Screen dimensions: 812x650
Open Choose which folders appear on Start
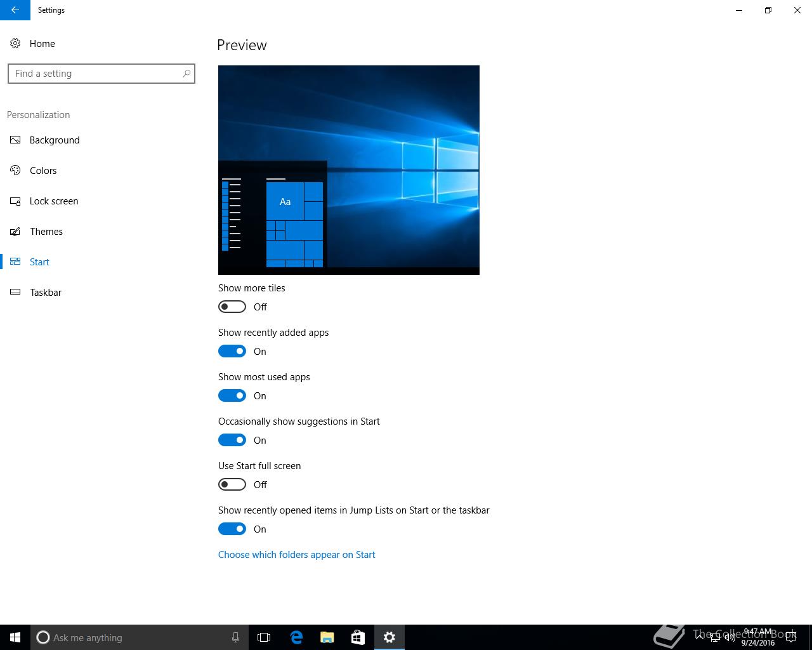(297, 555)
